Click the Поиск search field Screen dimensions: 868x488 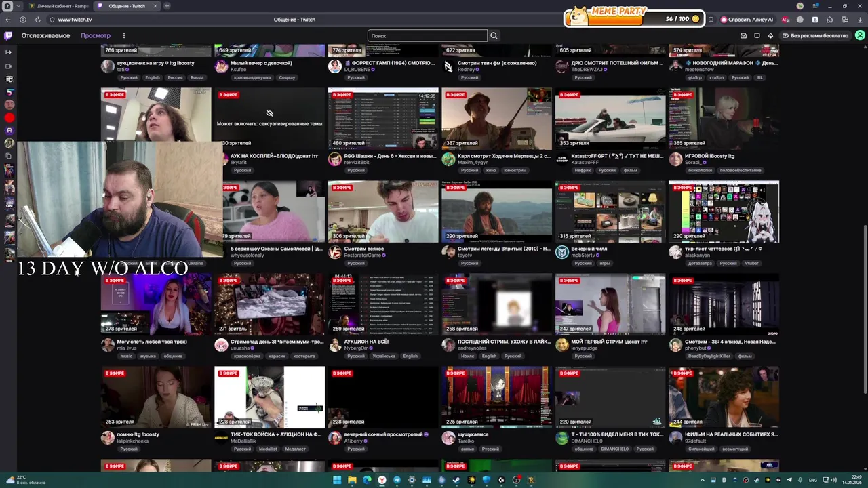pos(427,35)
